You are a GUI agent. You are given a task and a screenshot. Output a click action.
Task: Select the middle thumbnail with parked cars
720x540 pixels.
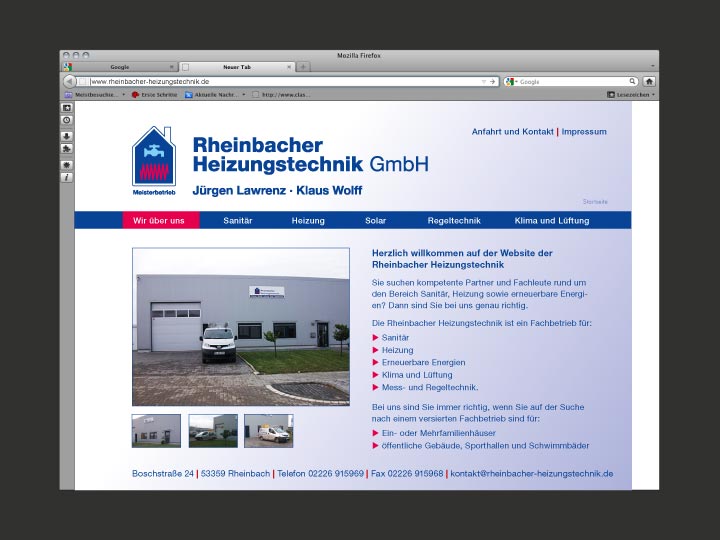tap(213, 431)
